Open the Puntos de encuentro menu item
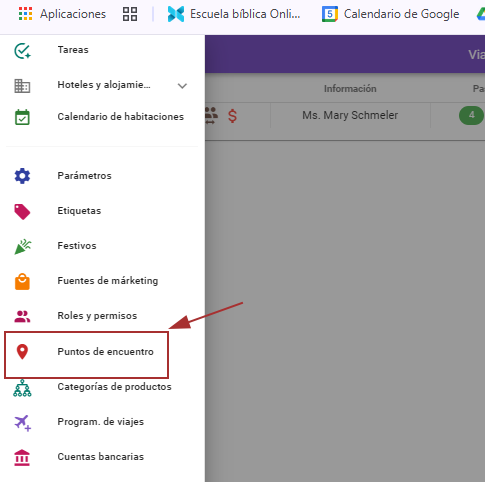The height and width of the screenshot is (482, 485). pyautogui.click(x=86, y=355)
